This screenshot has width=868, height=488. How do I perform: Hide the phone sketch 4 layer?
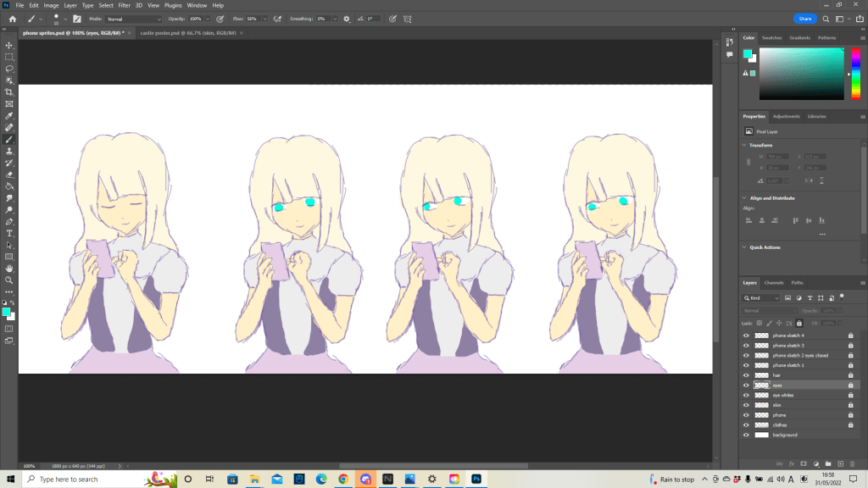pos(747,335)
